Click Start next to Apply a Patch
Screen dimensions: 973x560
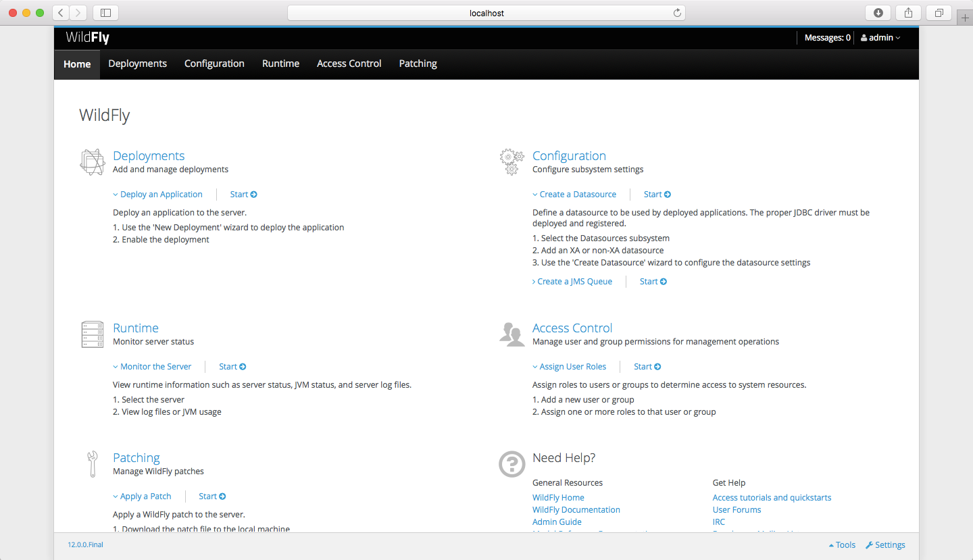pos(212,497)
